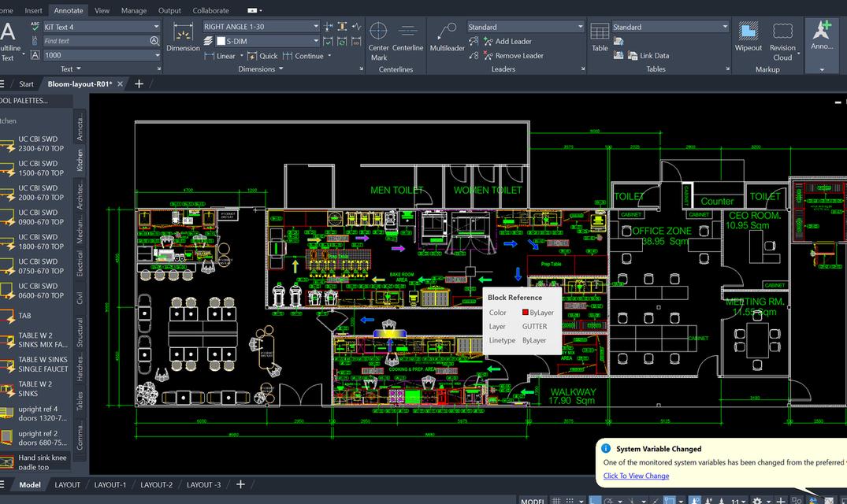Toggle grid display in the status bar
The image size is (847, 504).
pos(556,498)
